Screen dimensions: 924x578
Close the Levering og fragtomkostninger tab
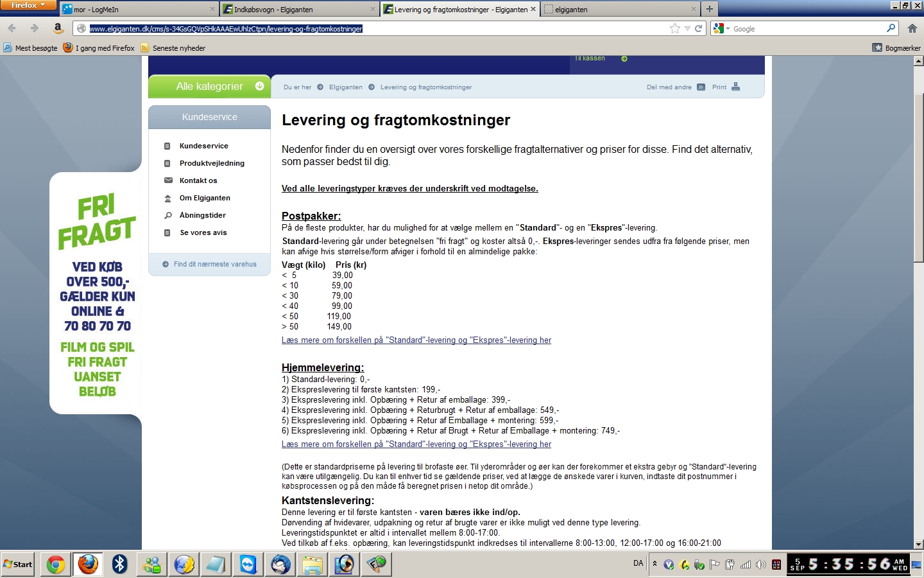point(533,9)
